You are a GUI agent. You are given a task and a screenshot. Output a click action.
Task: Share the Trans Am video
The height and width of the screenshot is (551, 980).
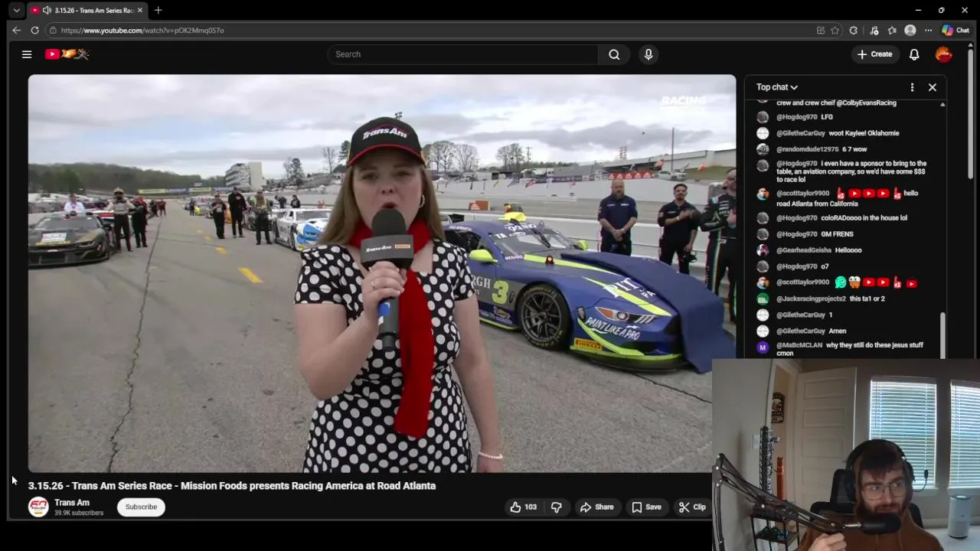click(x=597, y=507)
